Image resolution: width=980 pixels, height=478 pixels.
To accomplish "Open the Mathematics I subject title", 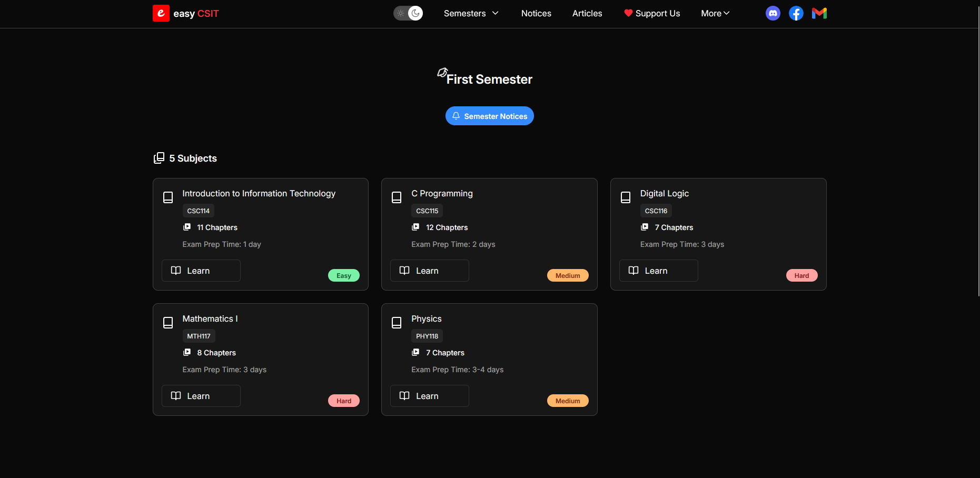I will coord(210,318).
